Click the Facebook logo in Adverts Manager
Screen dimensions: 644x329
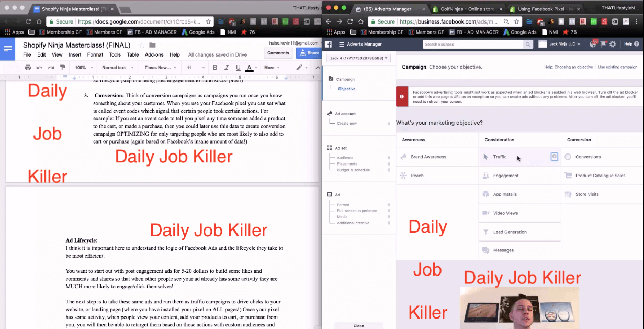pyautogui.click(x=329, y=45)
